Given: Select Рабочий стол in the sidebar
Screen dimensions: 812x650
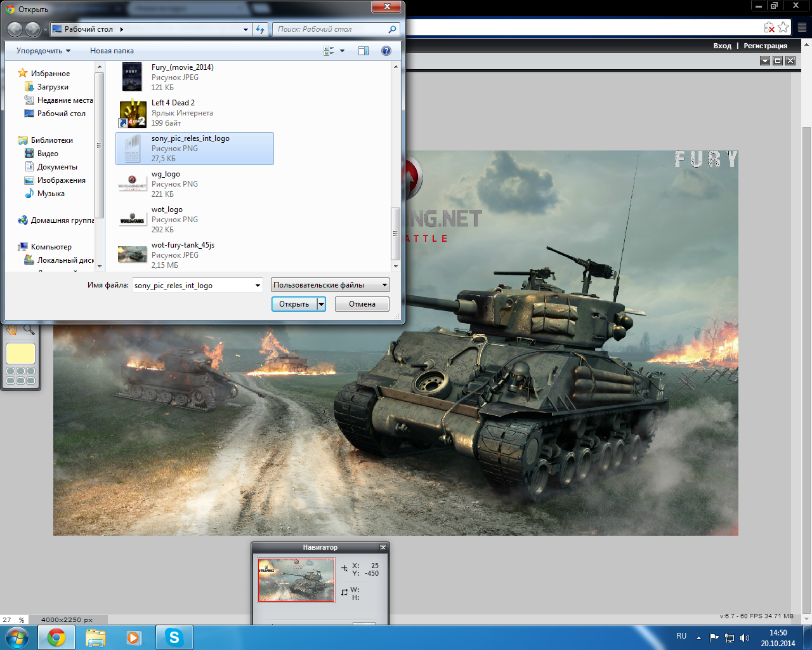Looking at the screenshot, I should pos(61,114).
